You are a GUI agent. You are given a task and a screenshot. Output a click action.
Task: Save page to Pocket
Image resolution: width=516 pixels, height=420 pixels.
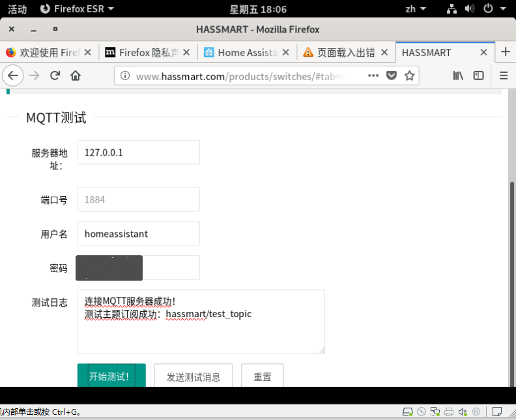coord(392,76)
